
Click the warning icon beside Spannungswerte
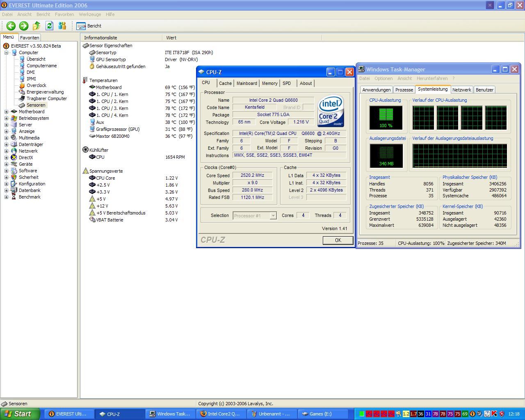click(x=85, y=171)
